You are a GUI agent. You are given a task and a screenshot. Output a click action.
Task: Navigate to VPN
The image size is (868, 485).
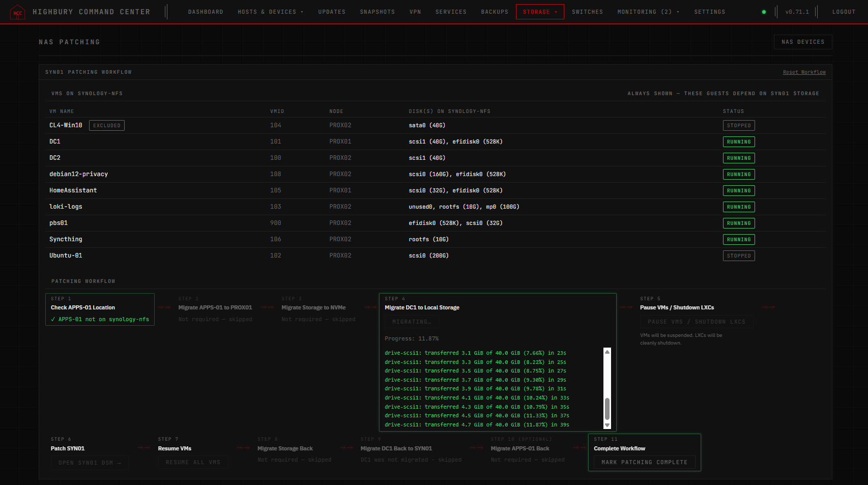(415, 12)
